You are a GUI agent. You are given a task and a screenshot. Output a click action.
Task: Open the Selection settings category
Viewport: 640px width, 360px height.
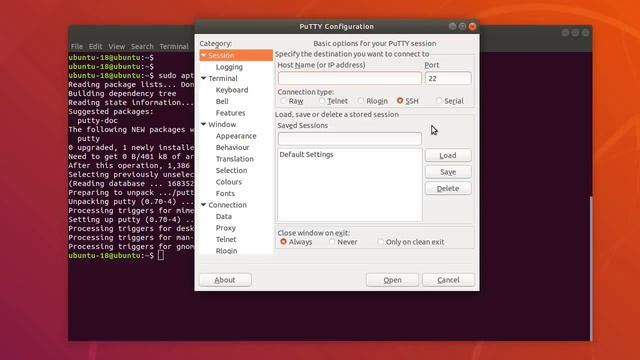pos(231,170)
